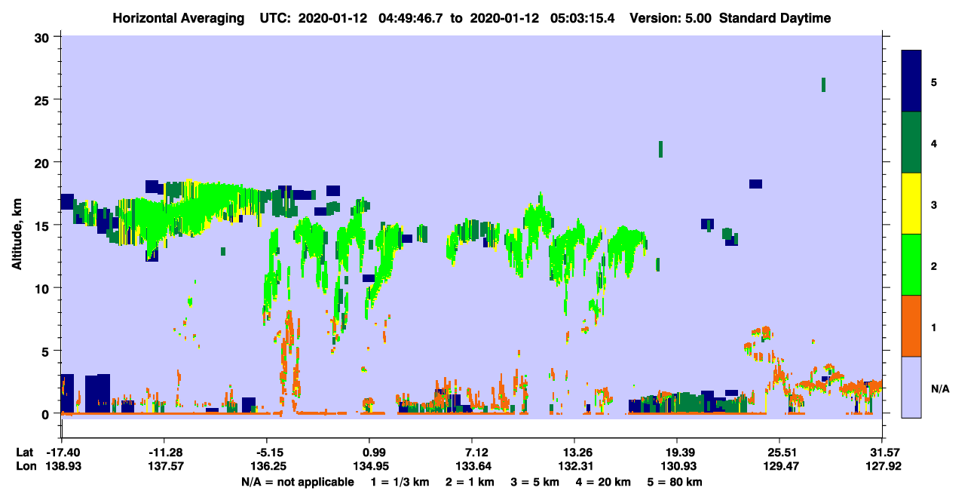Click longitude value 138.93
Screen dimensions: 980x503
pyautogui.click(x=62, y=467)
